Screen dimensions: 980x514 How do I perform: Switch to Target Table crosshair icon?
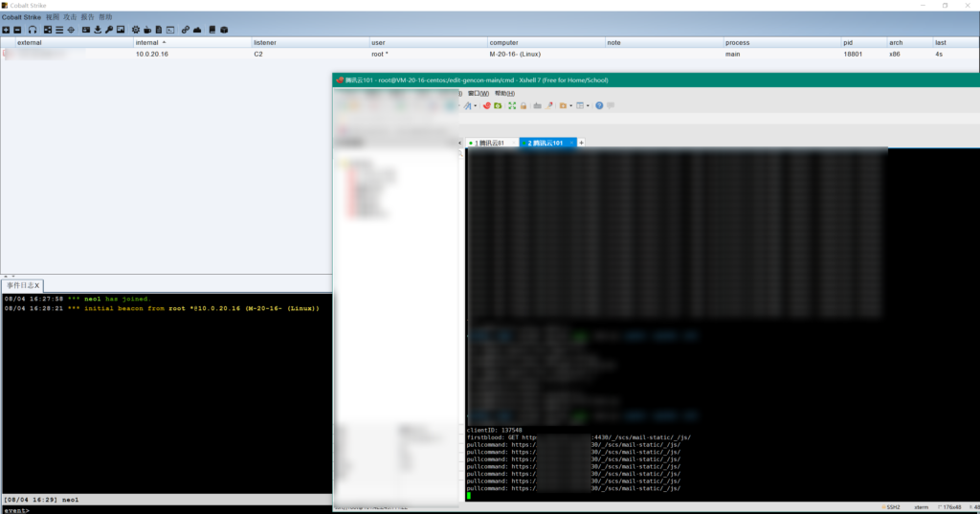[x=71, y=30]
